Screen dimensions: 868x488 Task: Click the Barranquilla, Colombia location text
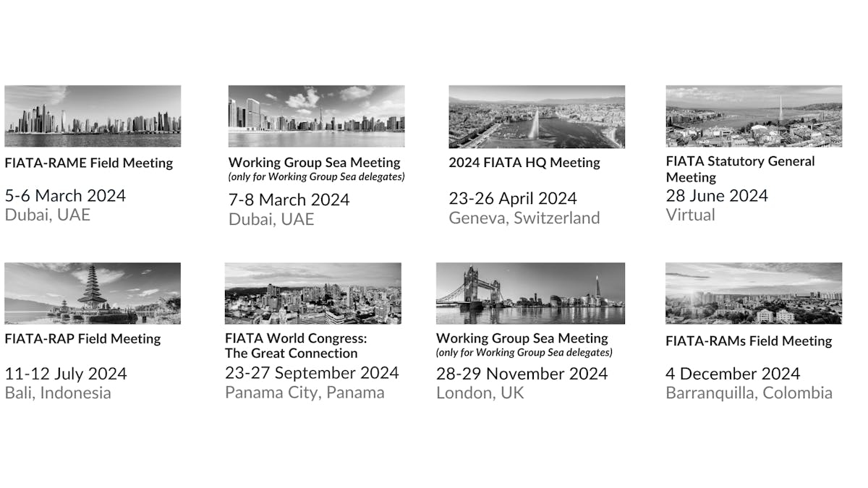click(749, 393)
